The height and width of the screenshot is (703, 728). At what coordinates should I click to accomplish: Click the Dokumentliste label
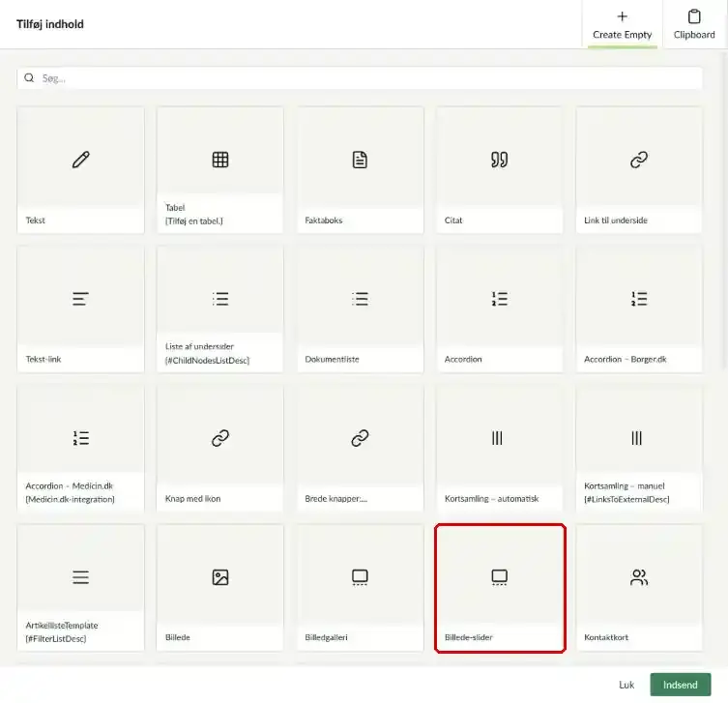[x=332, y=359]
